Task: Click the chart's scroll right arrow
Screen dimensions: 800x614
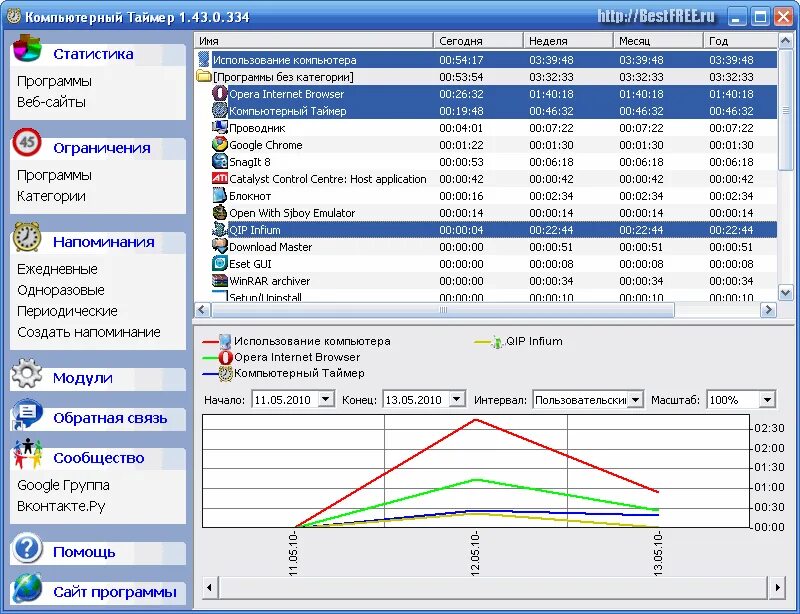Action: (x=777, y=587)
